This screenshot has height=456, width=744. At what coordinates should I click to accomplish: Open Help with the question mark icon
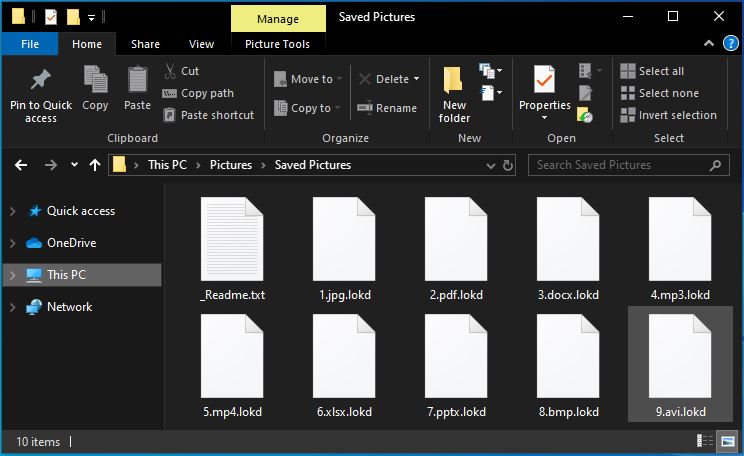click(x=731, y=44)
